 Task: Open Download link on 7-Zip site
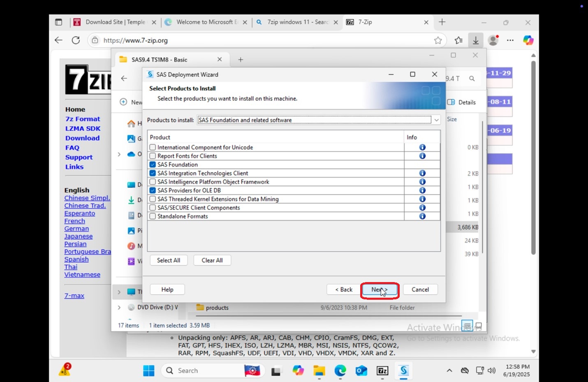click(82, 138)
